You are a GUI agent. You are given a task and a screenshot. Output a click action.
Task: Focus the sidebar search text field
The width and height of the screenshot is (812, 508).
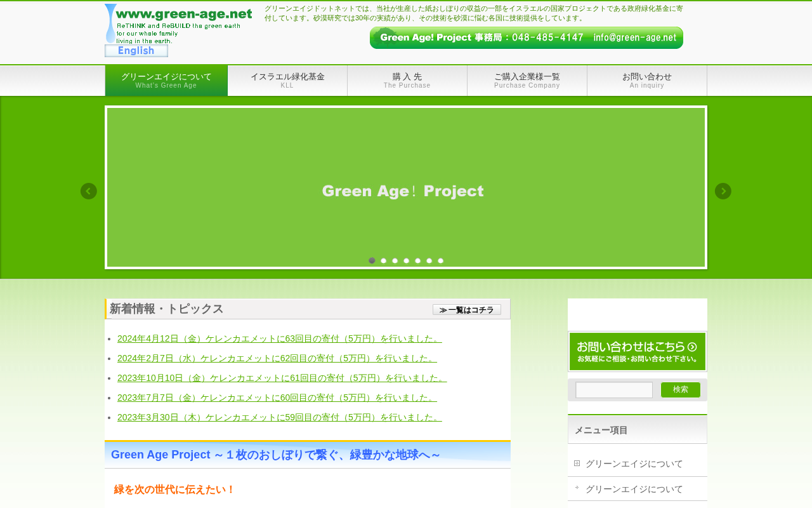coord(614,390)
